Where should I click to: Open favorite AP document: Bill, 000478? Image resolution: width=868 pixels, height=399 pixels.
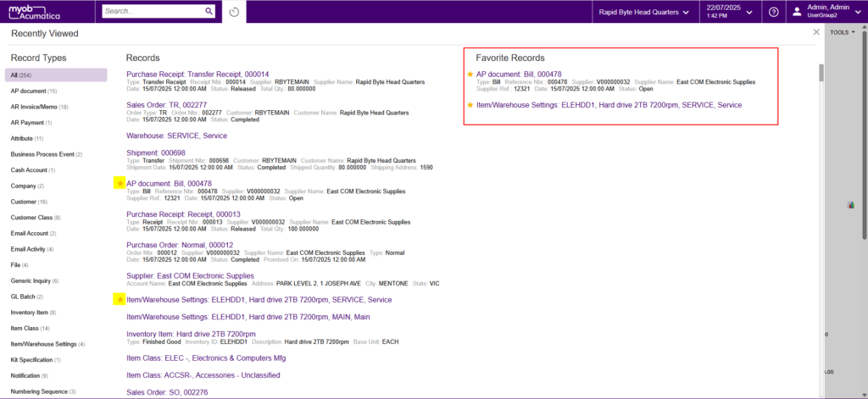[519, 74]
